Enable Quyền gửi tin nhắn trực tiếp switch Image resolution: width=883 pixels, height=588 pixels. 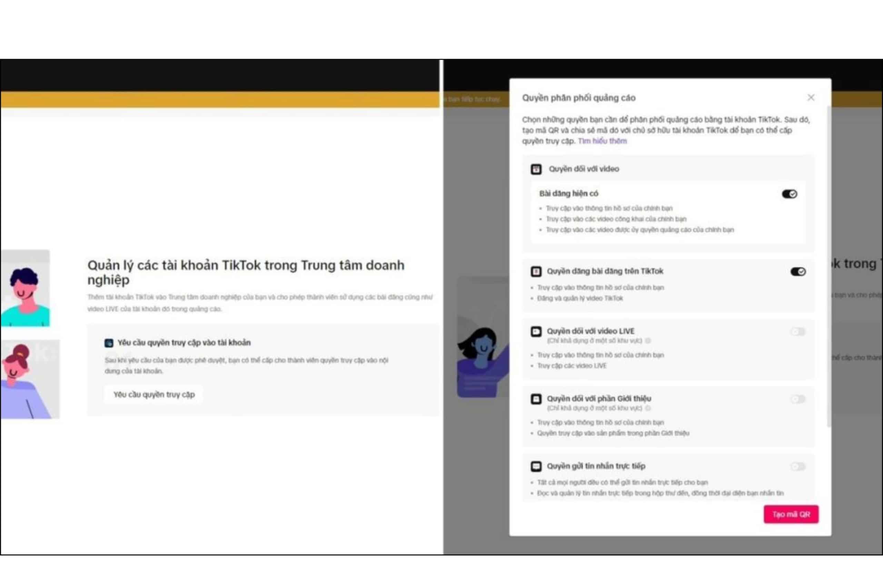[x=798, y=466]
